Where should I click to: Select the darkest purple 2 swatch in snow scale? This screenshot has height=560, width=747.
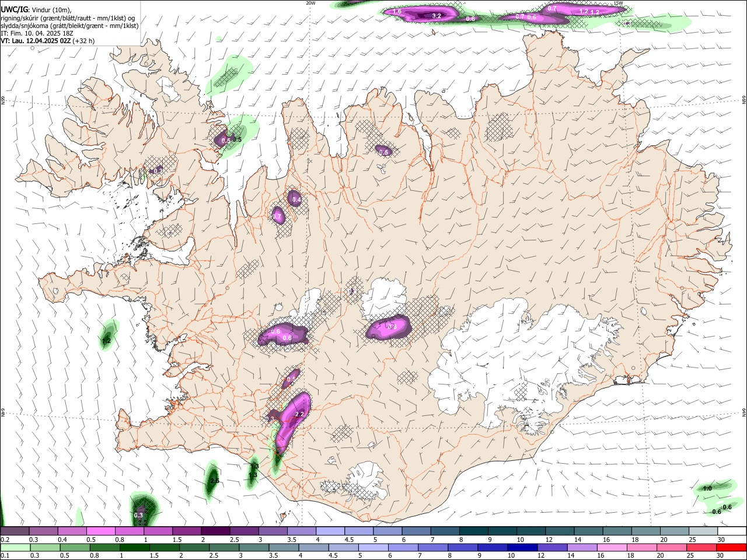(x=215, y=531)
